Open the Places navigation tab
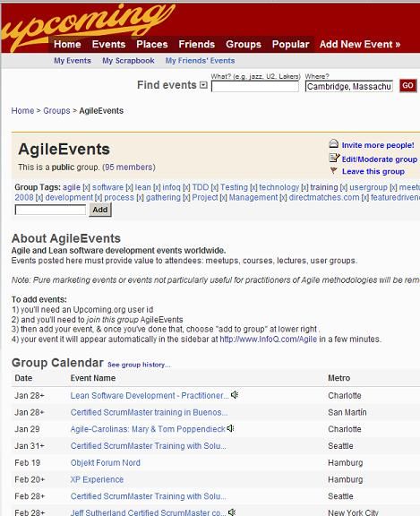420x516 pixels. [x=152, y=44]
